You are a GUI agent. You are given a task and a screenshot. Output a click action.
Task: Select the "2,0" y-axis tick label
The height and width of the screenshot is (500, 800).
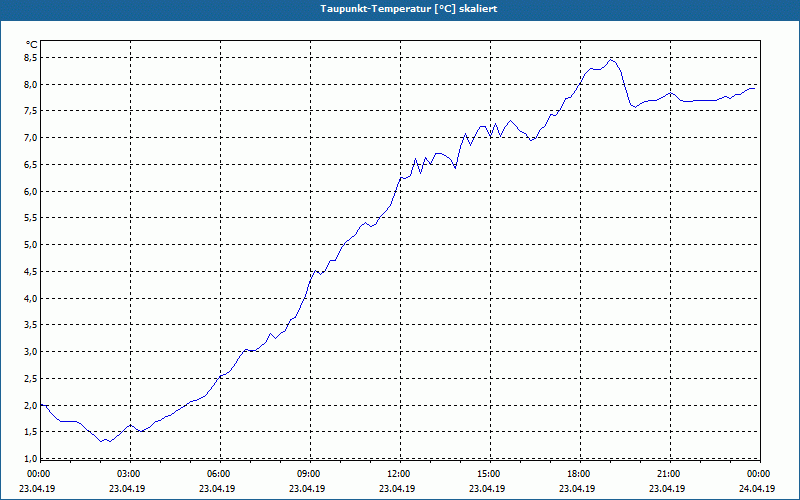point(32,405)
